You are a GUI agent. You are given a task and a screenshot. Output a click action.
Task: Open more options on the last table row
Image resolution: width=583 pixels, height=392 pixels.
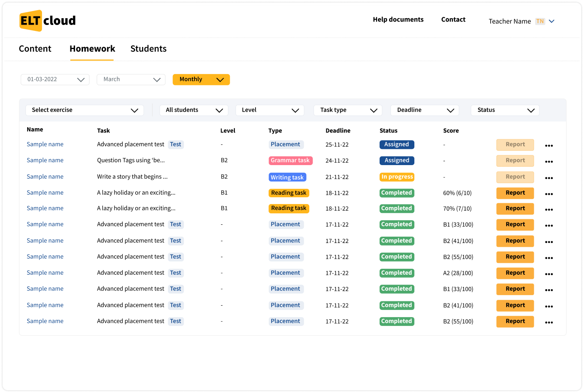(x=549, y=323)
